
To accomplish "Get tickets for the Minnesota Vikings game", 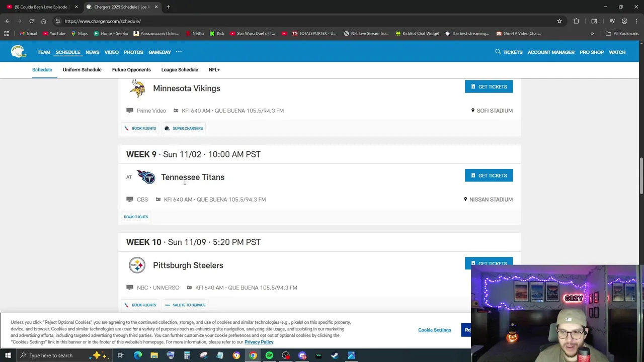I will click(x=489, y=86).
